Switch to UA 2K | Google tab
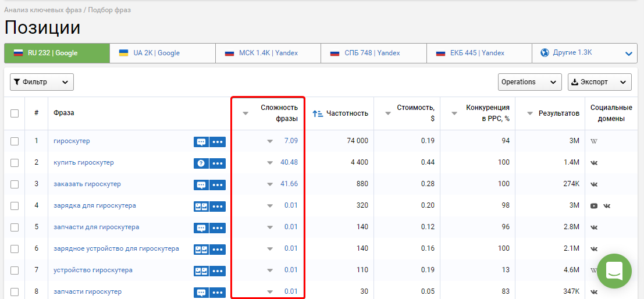The height and width of the screenshot is (299, 644). 163,53
